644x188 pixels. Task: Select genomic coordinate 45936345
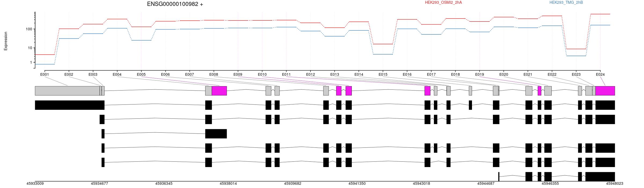pos(164,184)
